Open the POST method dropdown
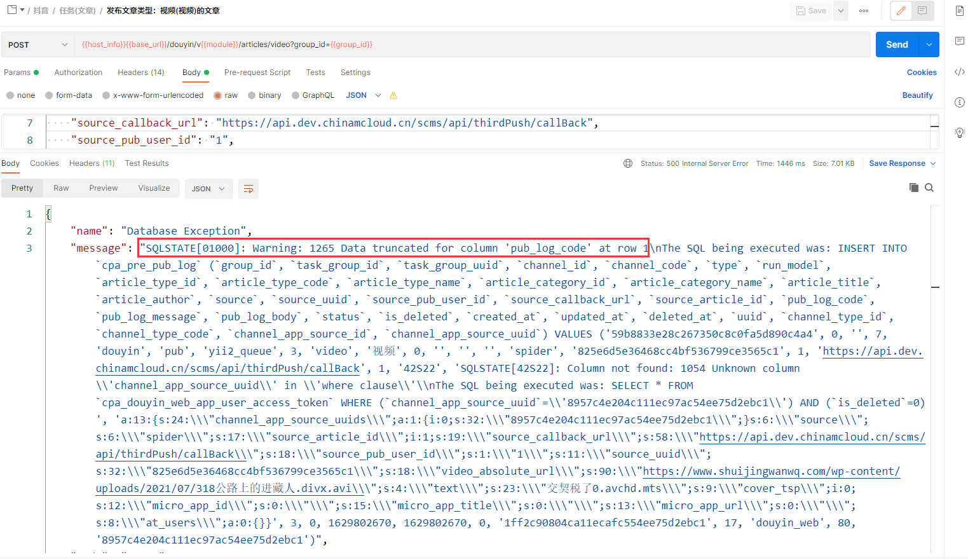This screenshot has height=560, width=968. click(x=37, y=44)
